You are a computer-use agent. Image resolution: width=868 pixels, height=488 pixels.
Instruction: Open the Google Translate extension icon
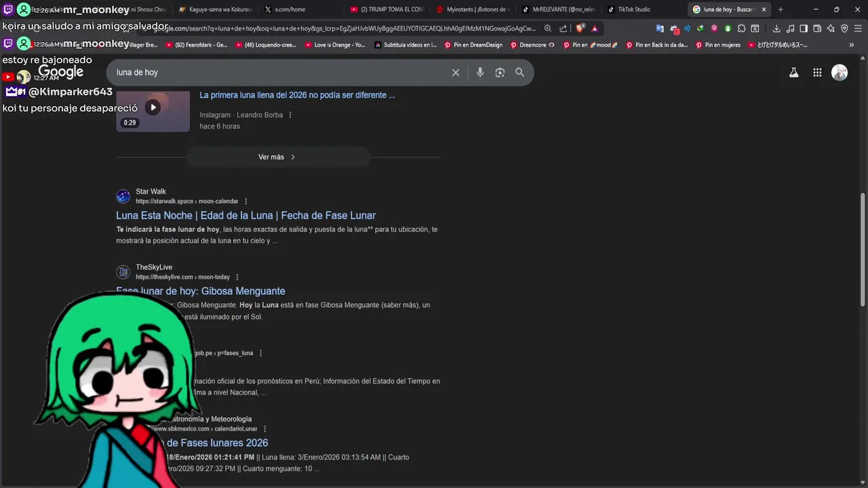pos(660,28)
